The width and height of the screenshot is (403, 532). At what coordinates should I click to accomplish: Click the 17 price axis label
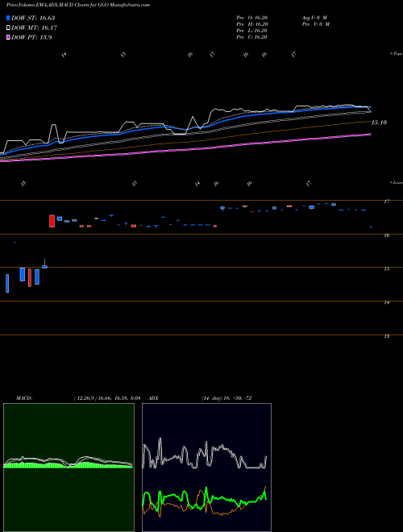[x=386, y=202]
